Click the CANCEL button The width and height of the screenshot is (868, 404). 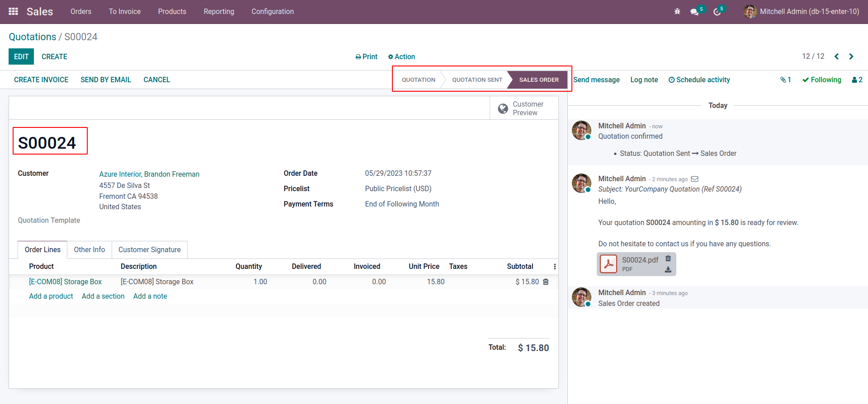tap(157, 80)
